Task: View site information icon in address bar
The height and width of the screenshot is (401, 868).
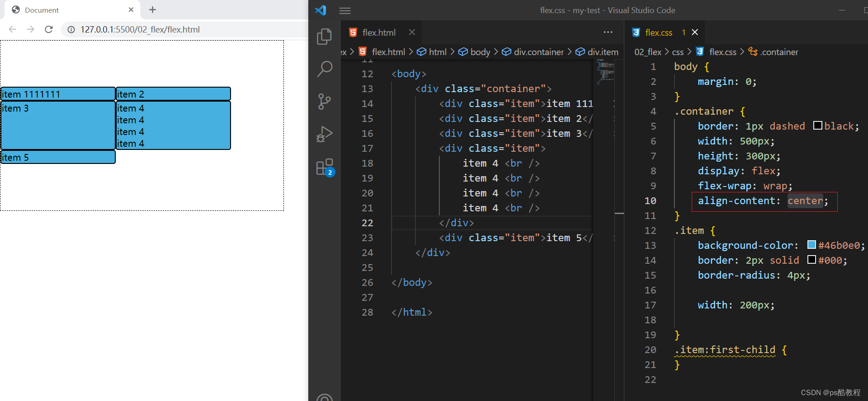Action: 71,30
